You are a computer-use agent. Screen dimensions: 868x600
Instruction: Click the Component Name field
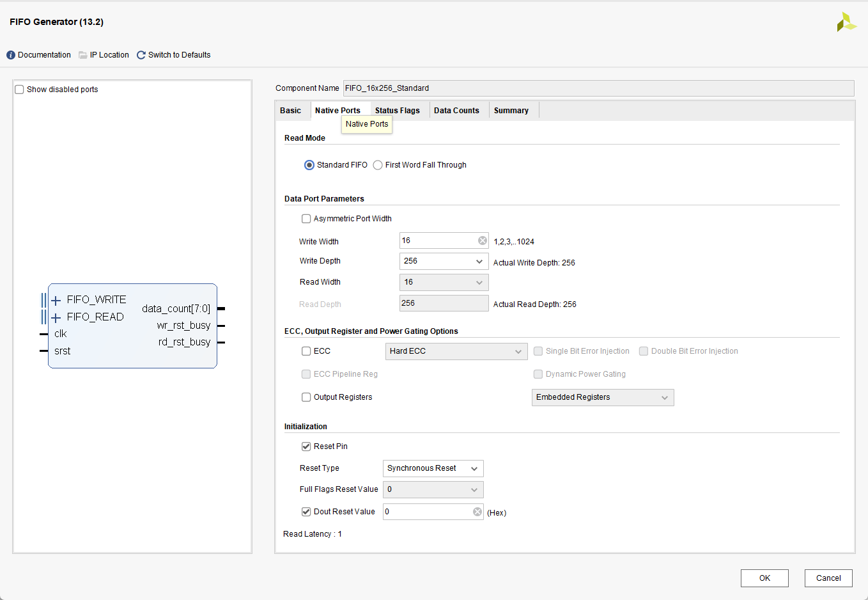[598, 88]
